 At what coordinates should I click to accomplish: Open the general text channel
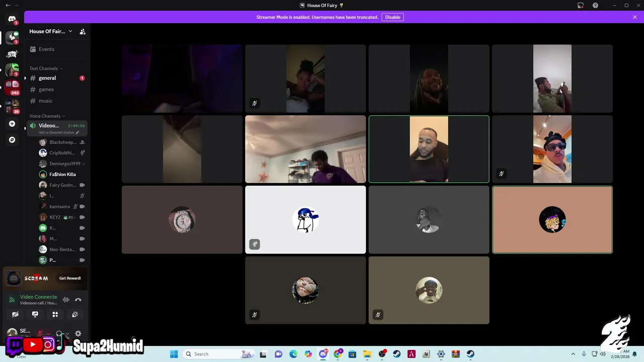click(x=57, y=78)
